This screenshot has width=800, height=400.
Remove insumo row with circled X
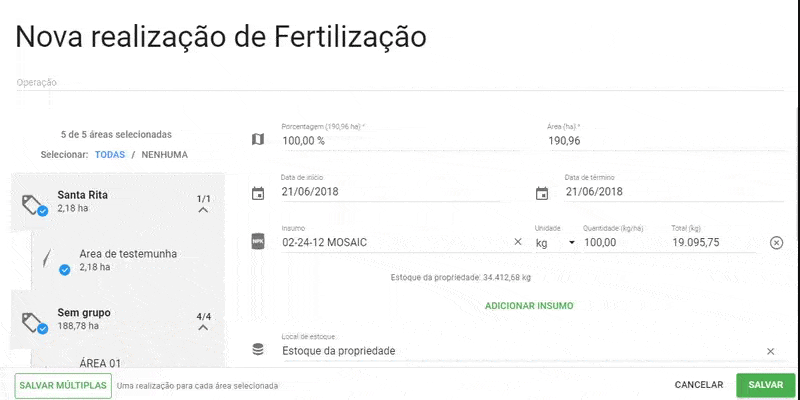(x=776, y=243)
